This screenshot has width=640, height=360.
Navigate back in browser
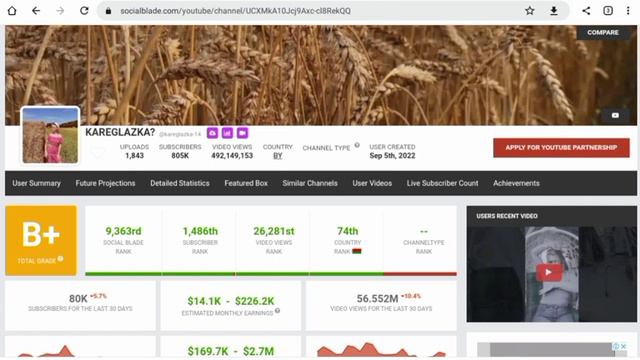click(x=36, y=11)
